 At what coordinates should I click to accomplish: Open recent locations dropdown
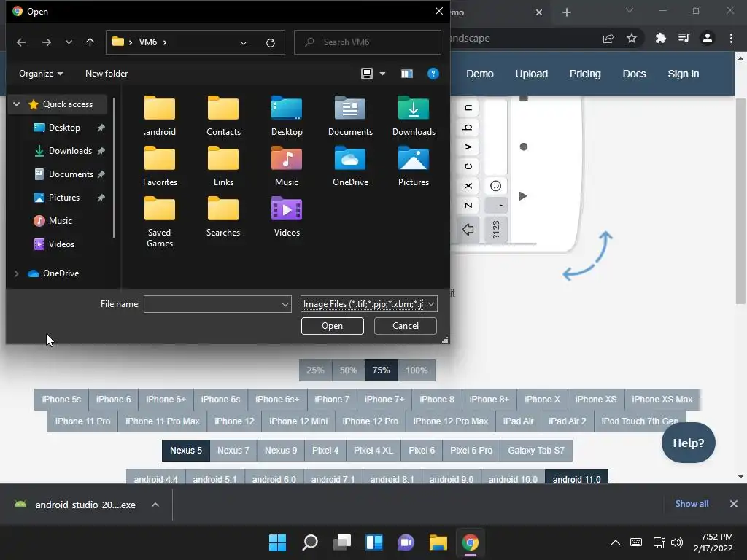point(69,42)
